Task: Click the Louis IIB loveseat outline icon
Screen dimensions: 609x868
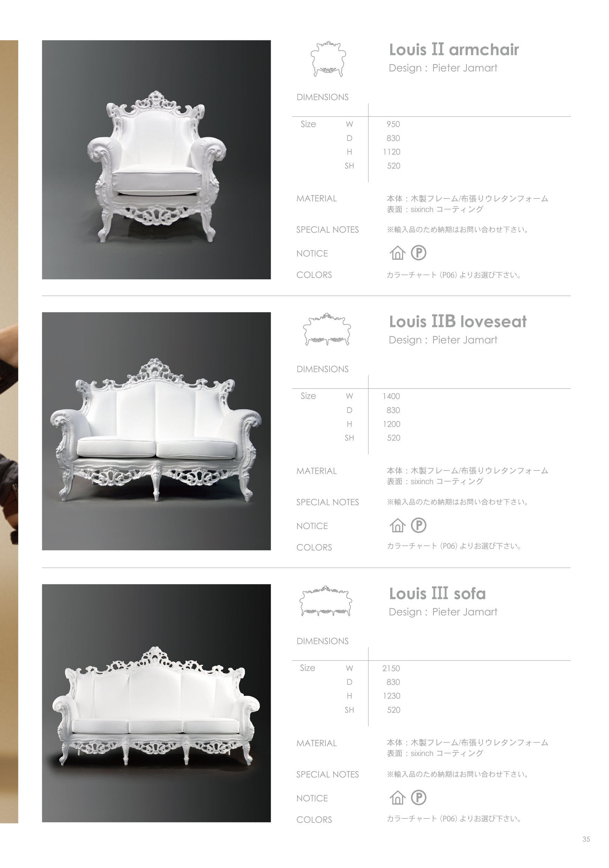Action: coord(327,329)
